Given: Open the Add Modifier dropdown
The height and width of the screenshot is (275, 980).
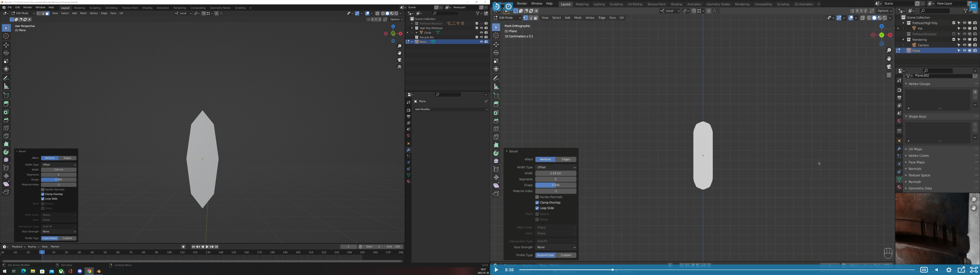Looking at the screenshot, I should (x=451, y=109).
